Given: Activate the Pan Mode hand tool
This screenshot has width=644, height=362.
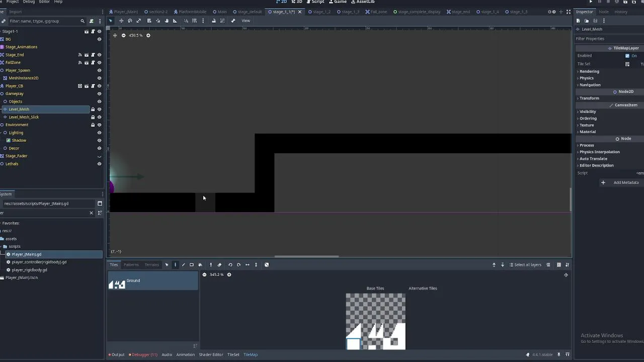Looking at the screenshot, I should [167, 21].
